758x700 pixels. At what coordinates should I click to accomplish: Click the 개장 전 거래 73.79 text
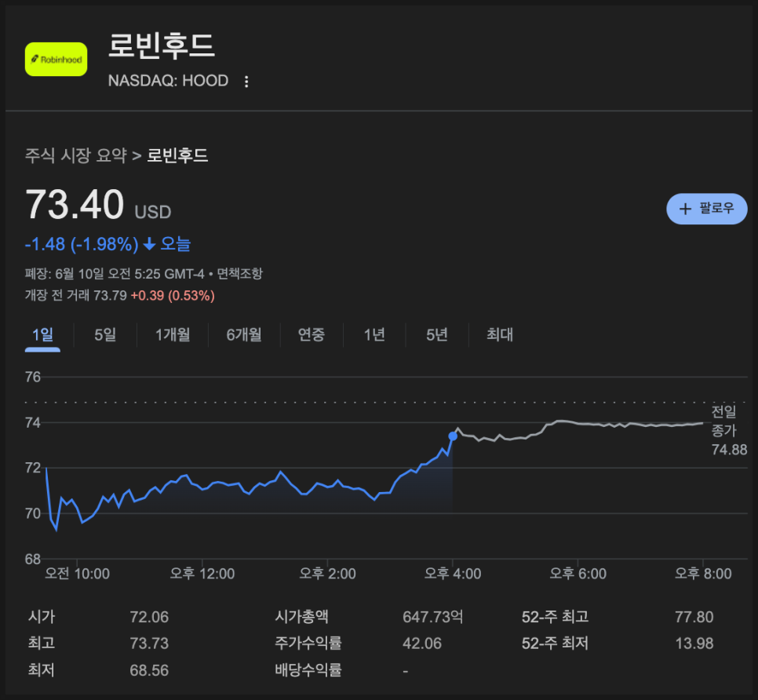[x=76, y=295]
